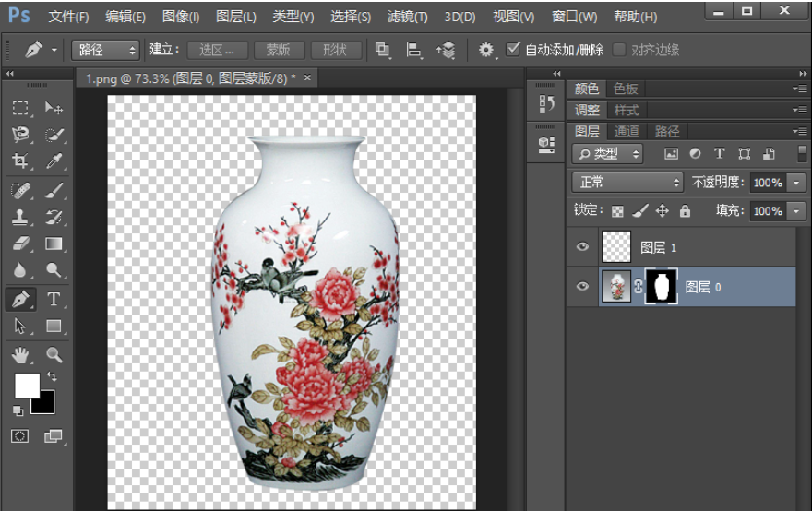
Task: Click the 蒙版 button
Action: 278,50
